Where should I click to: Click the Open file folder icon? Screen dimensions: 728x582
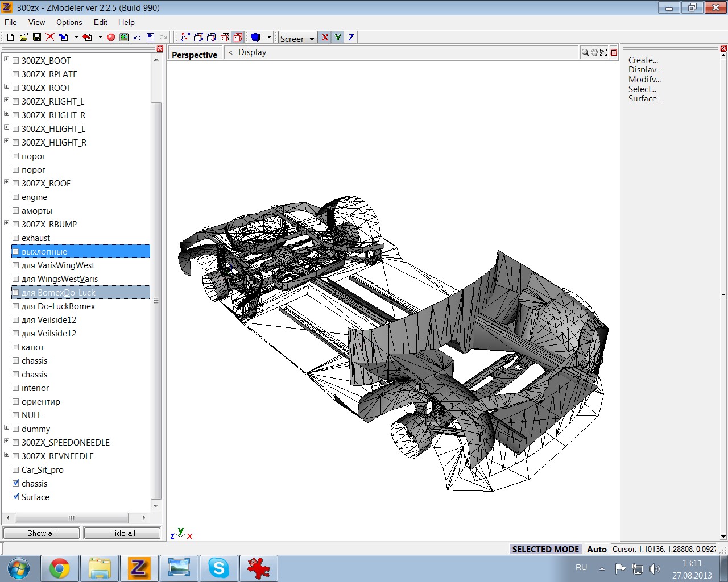pyautogui.click(x=23, y=37)
